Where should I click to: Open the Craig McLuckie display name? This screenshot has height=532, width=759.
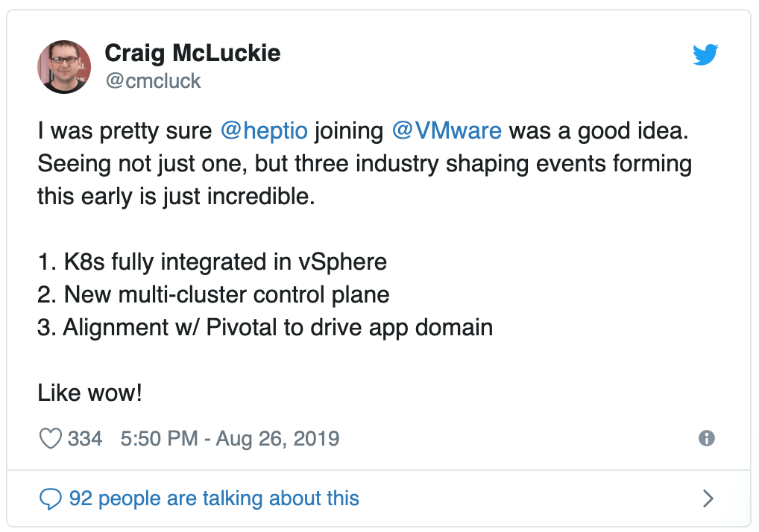192,53
